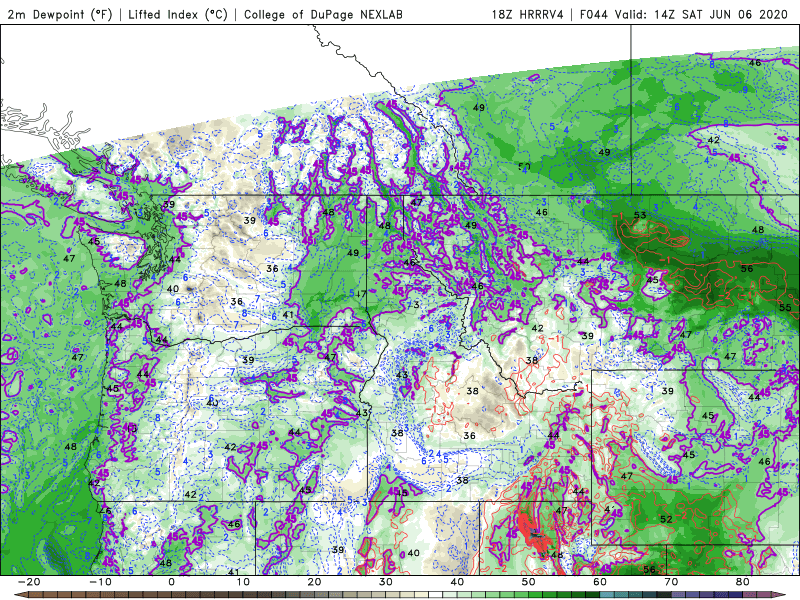Click the 40 label on the color legend

coord(457,582)
